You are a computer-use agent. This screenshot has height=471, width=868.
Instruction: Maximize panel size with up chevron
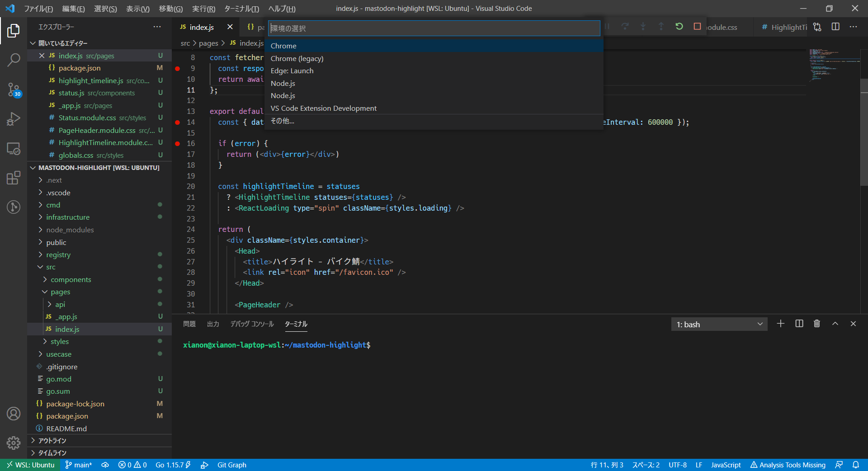pyautogui.click(x=835, y=324)
